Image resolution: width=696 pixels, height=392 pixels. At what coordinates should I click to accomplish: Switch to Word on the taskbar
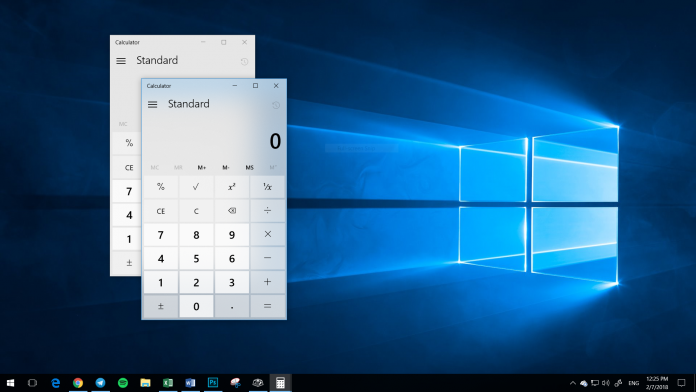coord(190,383)
